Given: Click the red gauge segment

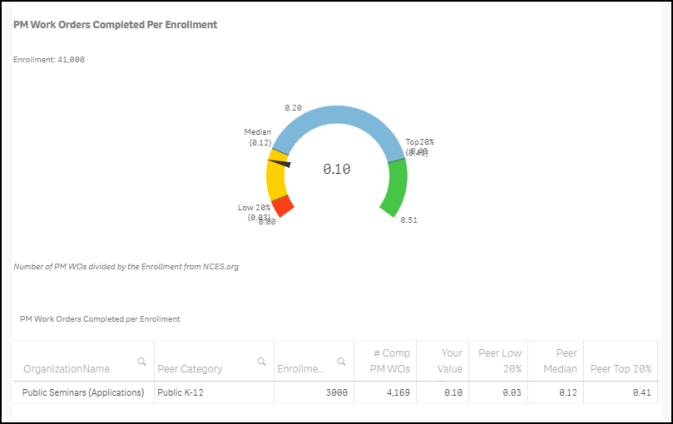Looking at the screenshot, I should (x=283, y=206).
